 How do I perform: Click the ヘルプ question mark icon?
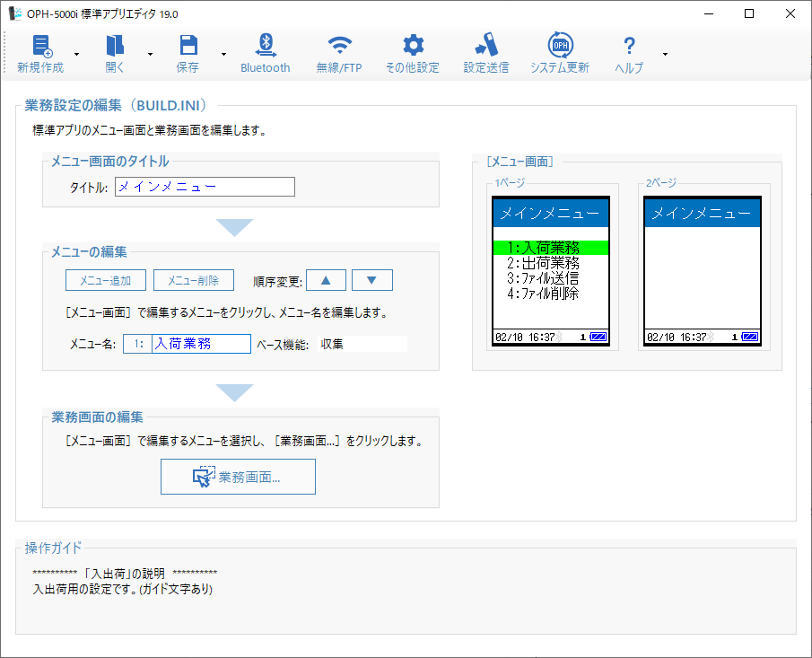629,47
